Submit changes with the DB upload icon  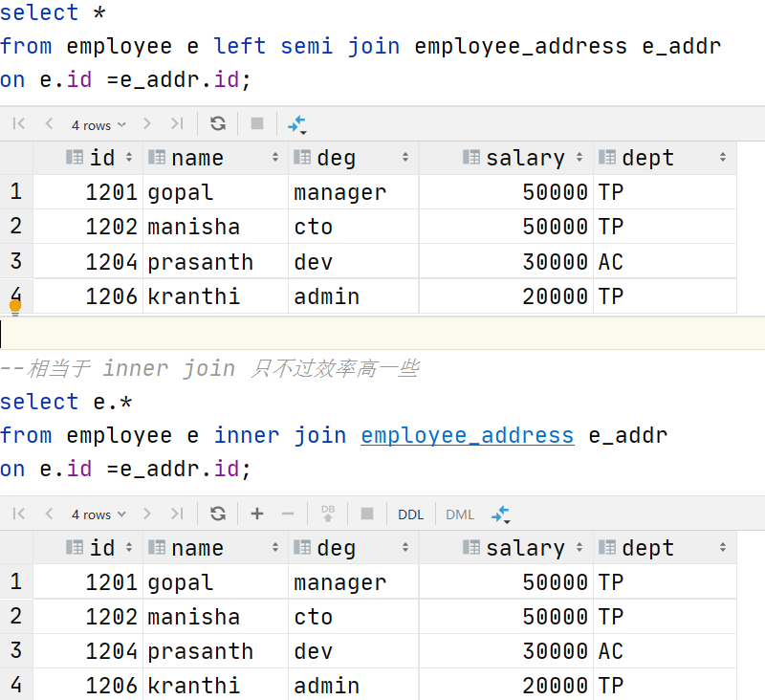pos(328,514)
